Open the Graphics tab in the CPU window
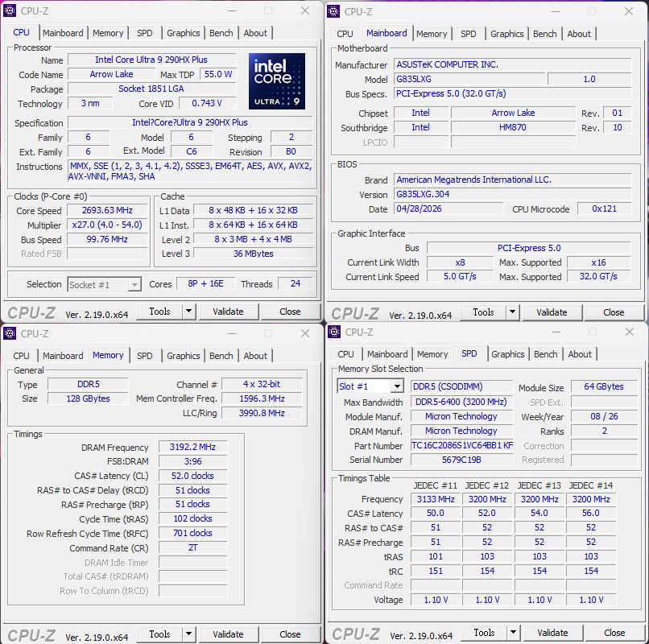Viewport: 649px width, 644px height. (184, 33)
